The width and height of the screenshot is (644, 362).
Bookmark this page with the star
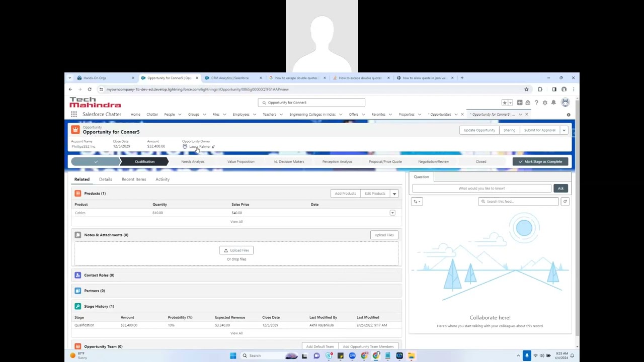tap(526, 89)
